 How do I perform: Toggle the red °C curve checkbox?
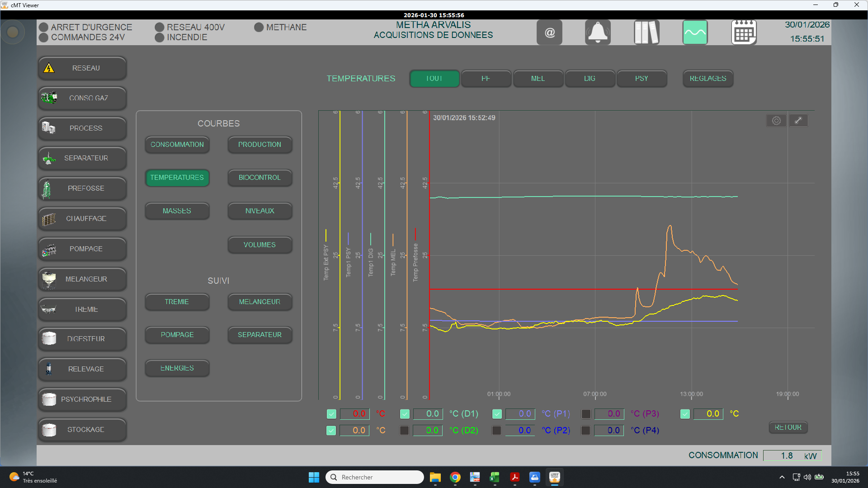point(331,414)
